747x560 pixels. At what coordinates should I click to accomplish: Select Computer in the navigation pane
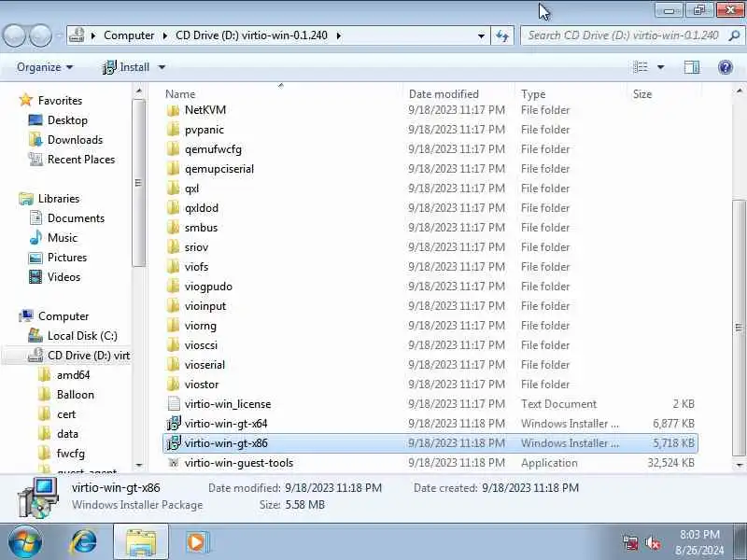63,316
